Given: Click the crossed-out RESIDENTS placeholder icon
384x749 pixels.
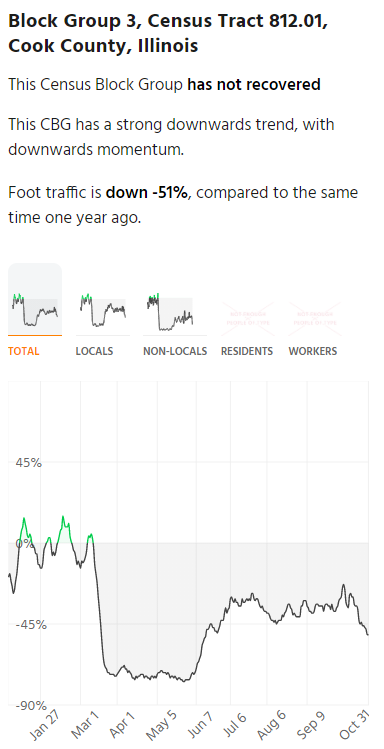Looking at the screenshot, I should 247,318.
